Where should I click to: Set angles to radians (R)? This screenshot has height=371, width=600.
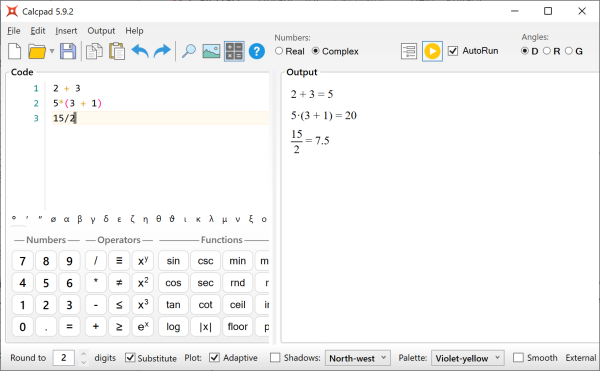tap(547, 51)
